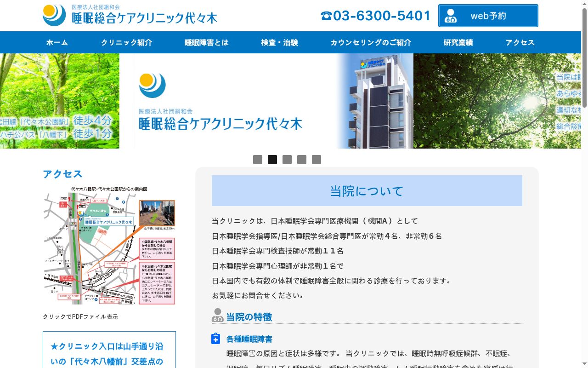Click the forest slide with 徒歩4分 text
Image resolution: width=588 pixels, height=368 pixels.
[60, 101]
